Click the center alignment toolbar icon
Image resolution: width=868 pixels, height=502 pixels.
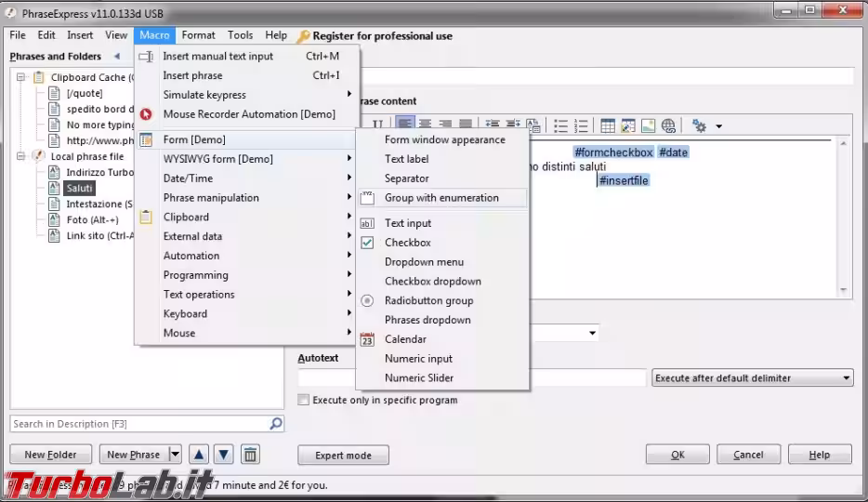pyautogui.click(x=425, y=125)
